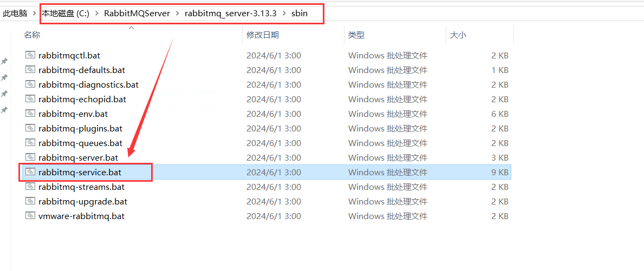Click the 2 KB size of rabbitmq-streams.bat
644x271 pixels.
coord(500,187)
